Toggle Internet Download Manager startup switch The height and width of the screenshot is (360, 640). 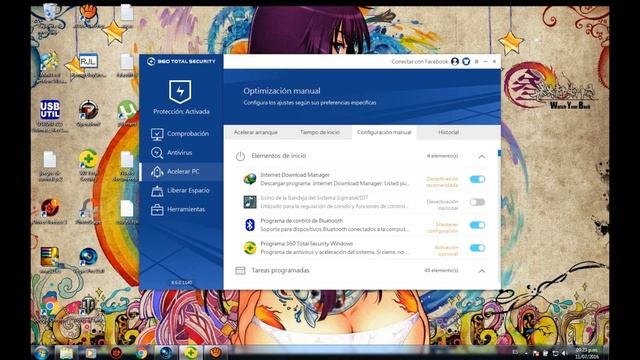pos(477,179)
